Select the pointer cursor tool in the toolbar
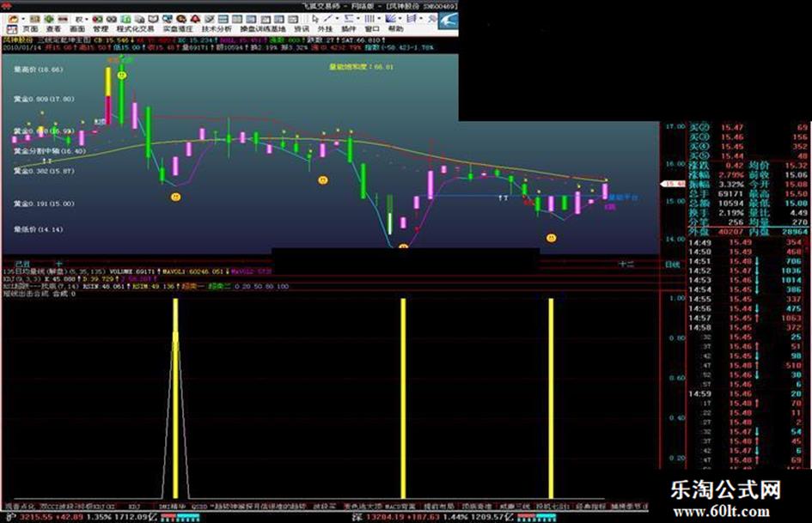This screenshot has width=812, height=523. [314, 19]
